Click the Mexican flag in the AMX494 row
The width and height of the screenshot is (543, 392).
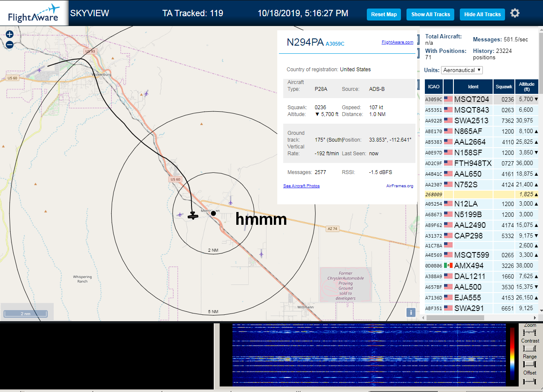[x=448, y=265]
